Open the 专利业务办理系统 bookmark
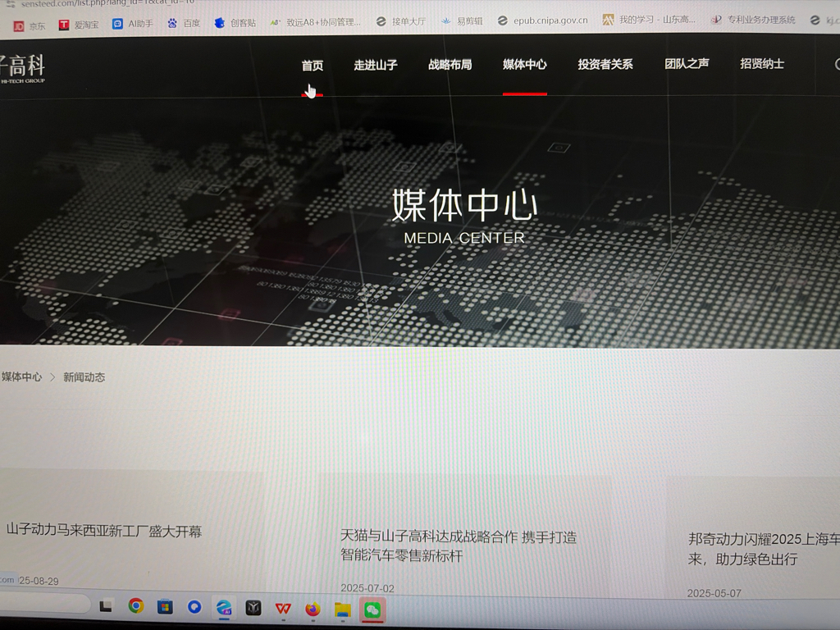The height and width of the screenshot is (630, 840). click(x=753, y=20)
